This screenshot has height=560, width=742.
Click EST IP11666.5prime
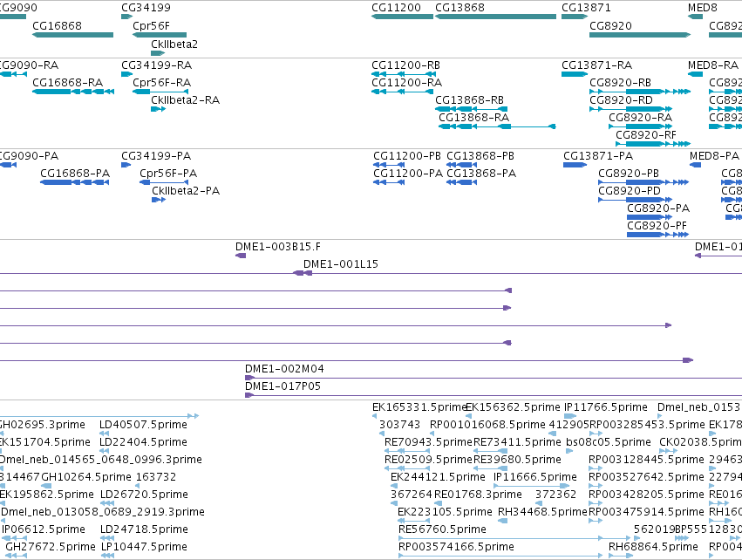tap(534, 477)
